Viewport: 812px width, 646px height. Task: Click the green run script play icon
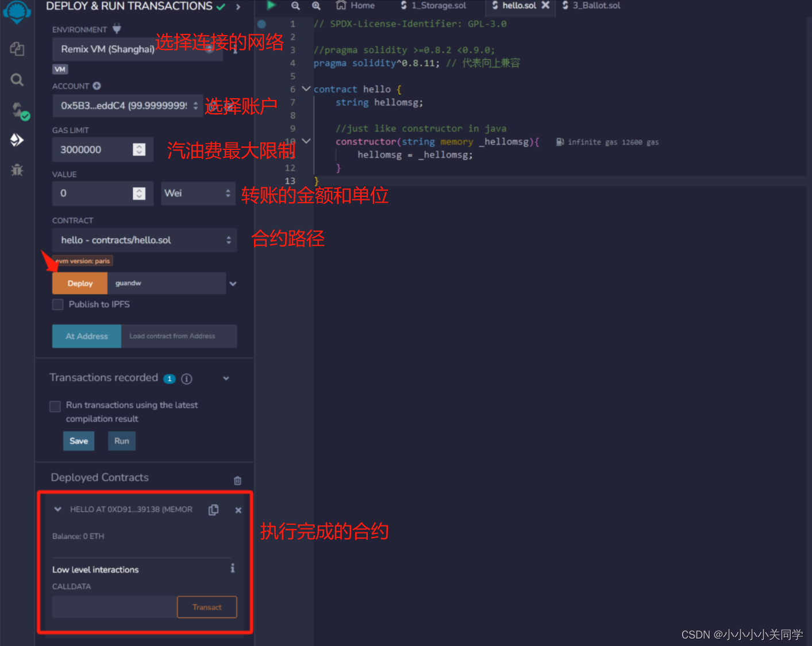click(x=271, y=6)
